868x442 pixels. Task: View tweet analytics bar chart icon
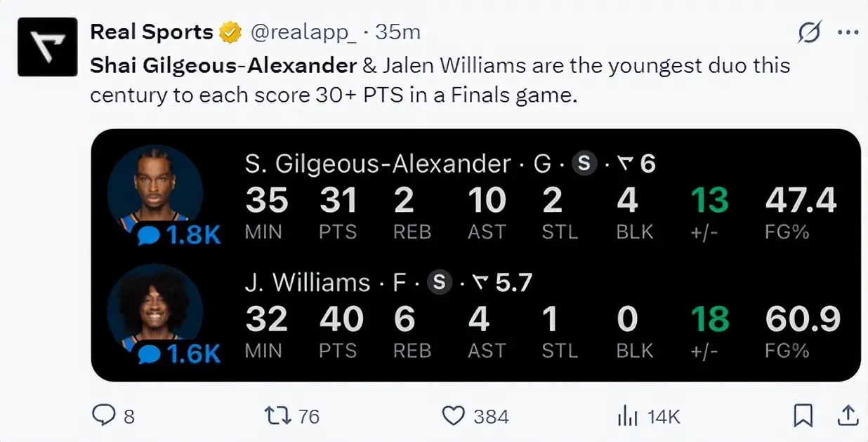coord(626,416)
